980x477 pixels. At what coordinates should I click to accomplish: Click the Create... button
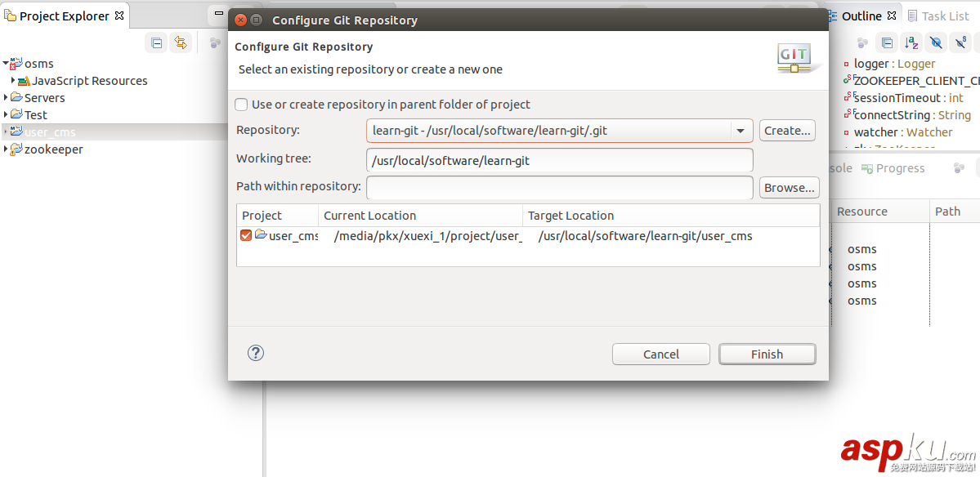click(x=786, y=130)
